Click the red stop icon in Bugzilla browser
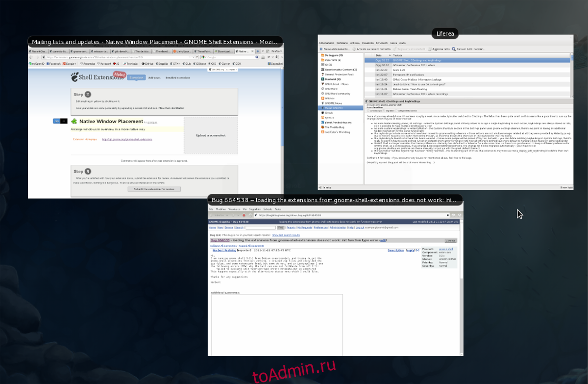 [244, 215]
